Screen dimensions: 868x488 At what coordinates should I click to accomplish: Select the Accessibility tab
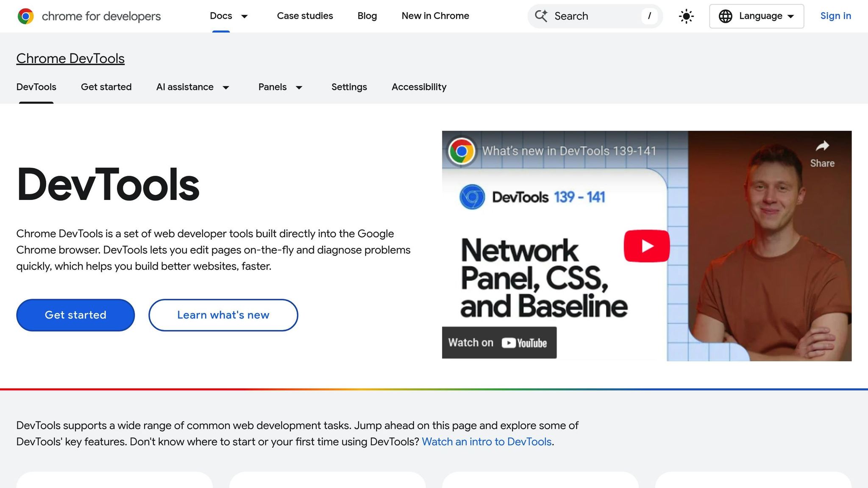click(x=419, y=87)
